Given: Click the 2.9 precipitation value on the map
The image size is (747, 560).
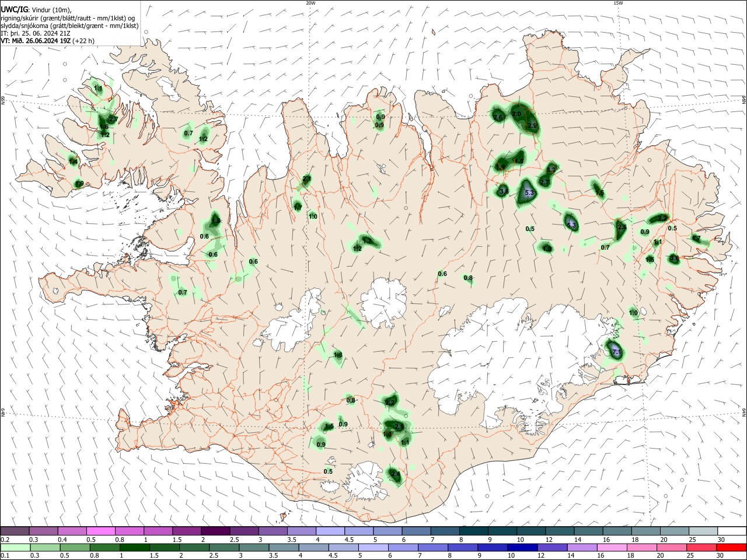Looking at the screenshot, I should [x=532, y=125].
